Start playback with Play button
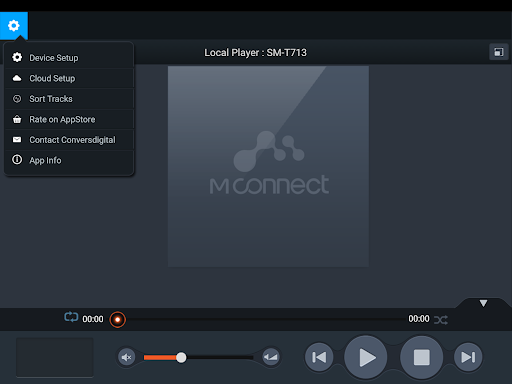 point(366,357)
